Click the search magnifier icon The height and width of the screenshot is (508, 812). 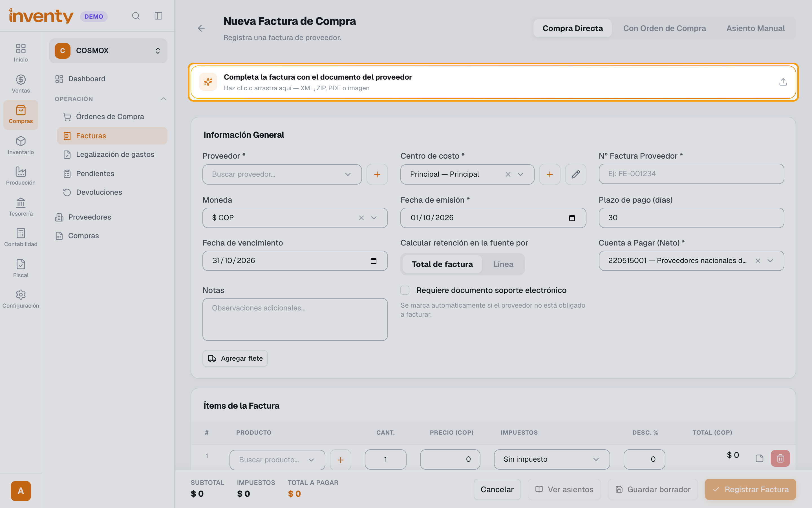[136, 16]
